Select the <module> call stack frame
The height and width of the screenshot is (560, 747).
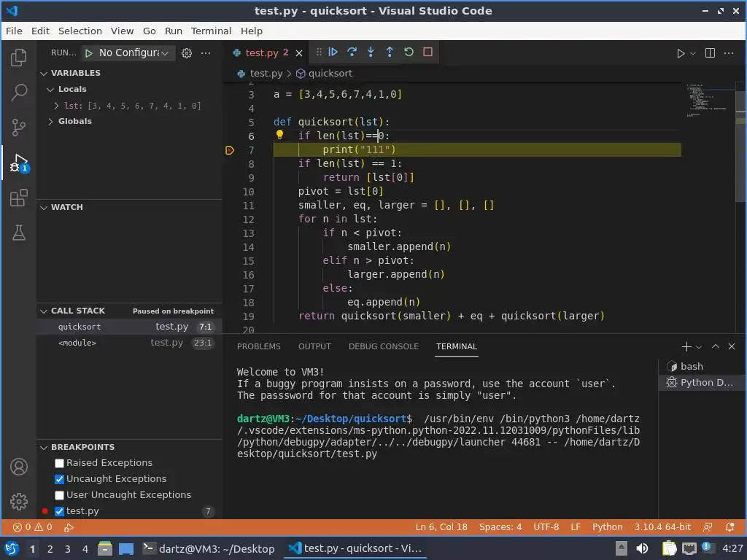click(x=129, y=343)
